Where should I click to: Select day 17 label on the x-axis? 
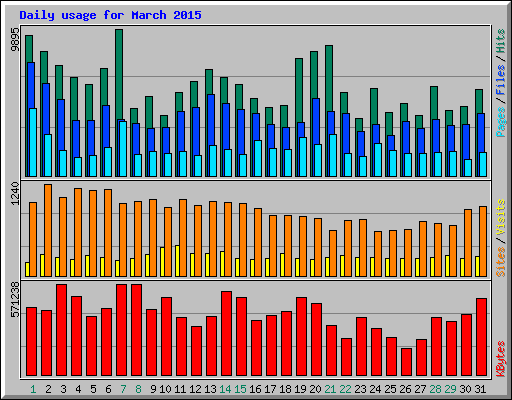(x=270, y=389)
